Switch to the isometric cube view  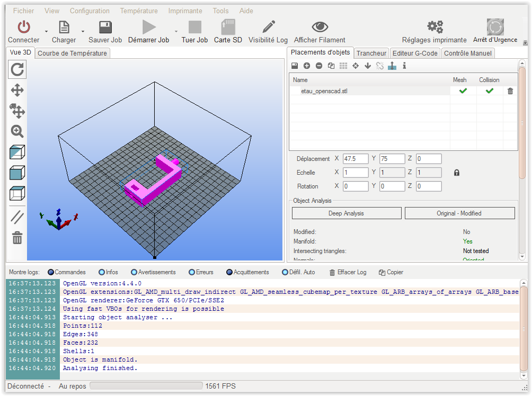[x=17, y=152]
